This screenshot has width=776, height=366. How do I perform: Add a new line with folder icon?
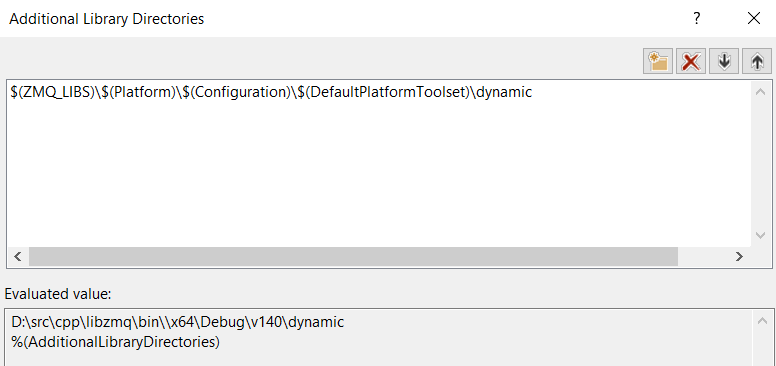coord(658,61)
